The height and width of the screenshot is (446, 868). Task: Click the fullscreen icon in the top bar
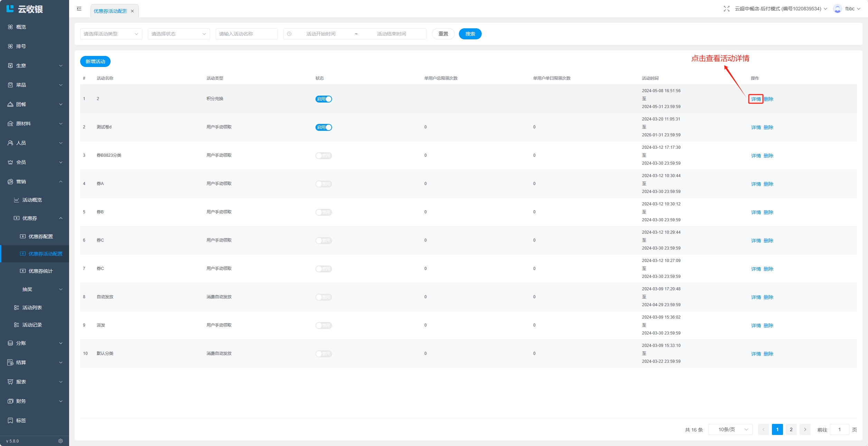726,9
